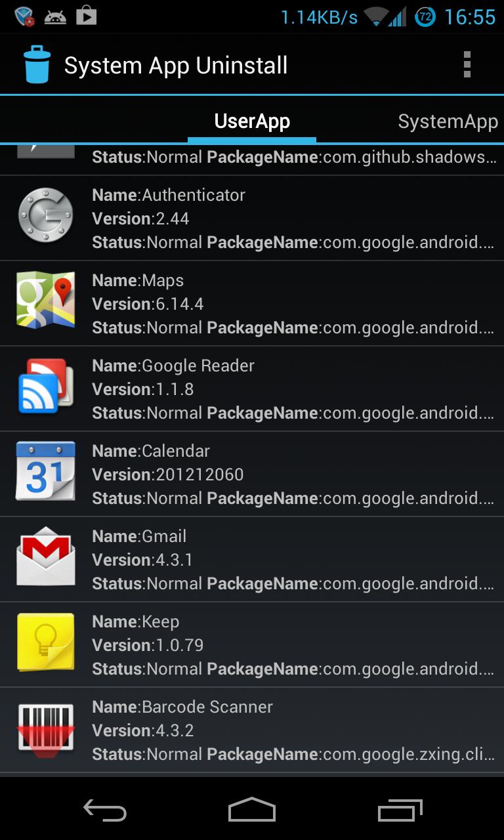Tap the trash can app logo
Screen dimensions: 504x840
click(37, 65)
